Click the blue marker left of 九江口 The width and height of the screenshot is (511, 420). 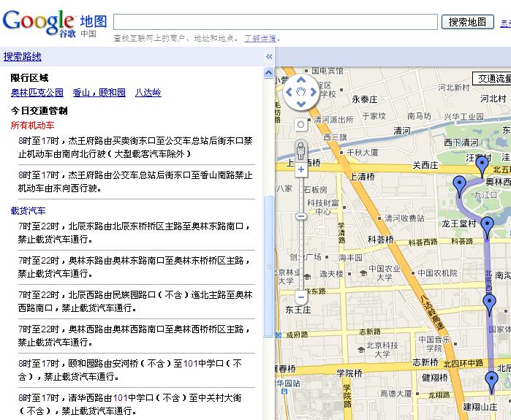coord(459,186)
